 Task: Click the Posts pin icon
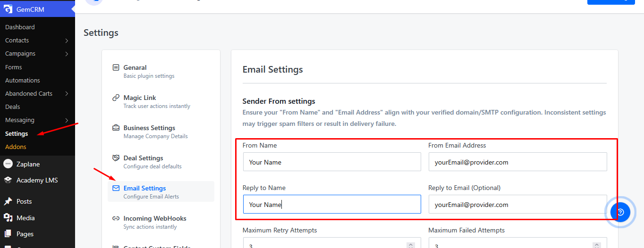coord(8,201)
